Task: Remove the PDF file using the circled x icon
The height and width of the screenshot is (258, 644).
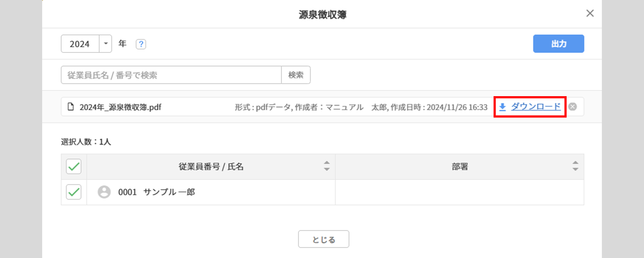Action: click(573, 107)
